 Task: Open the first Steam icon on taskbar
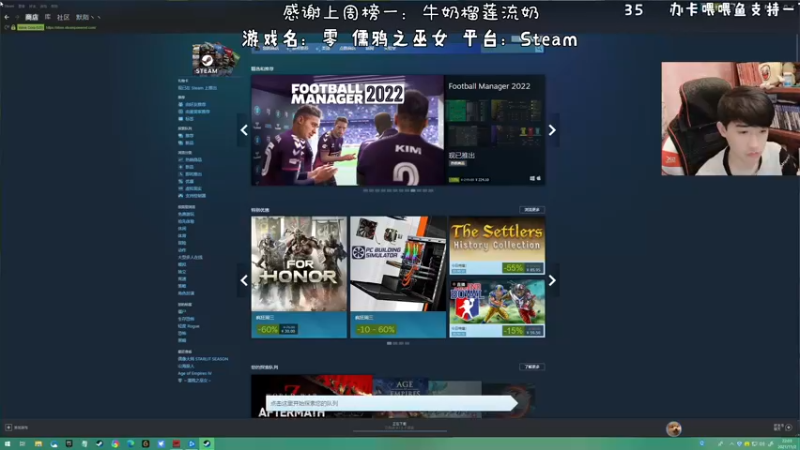(x=99, y=444)
